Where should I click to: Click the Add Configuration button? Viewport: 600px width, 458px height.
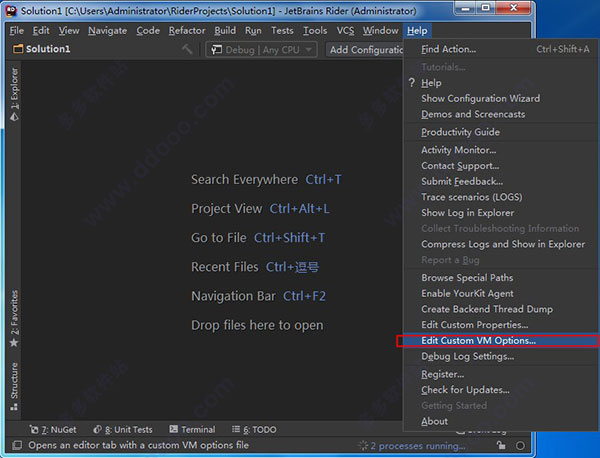[x=365, y=50]
